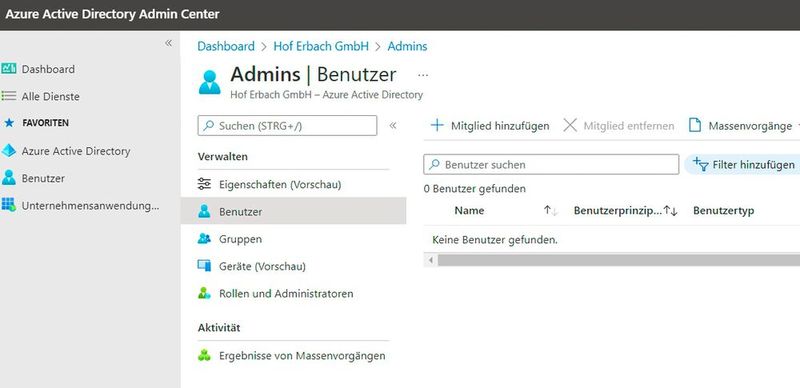The width and height of the screenshot is (800, 388).
Task: Click the horizontal scrollbar left arrow
Action: [x=431, y=260]
